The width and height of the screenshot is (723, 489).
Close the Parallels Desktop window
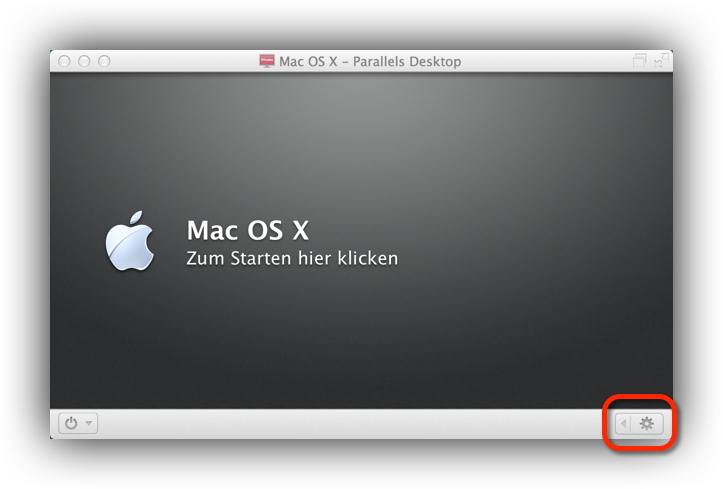click(x=64, y=61)
